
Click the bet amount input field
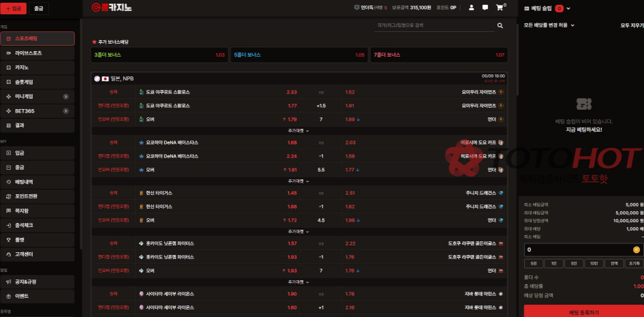pos(583,250)
